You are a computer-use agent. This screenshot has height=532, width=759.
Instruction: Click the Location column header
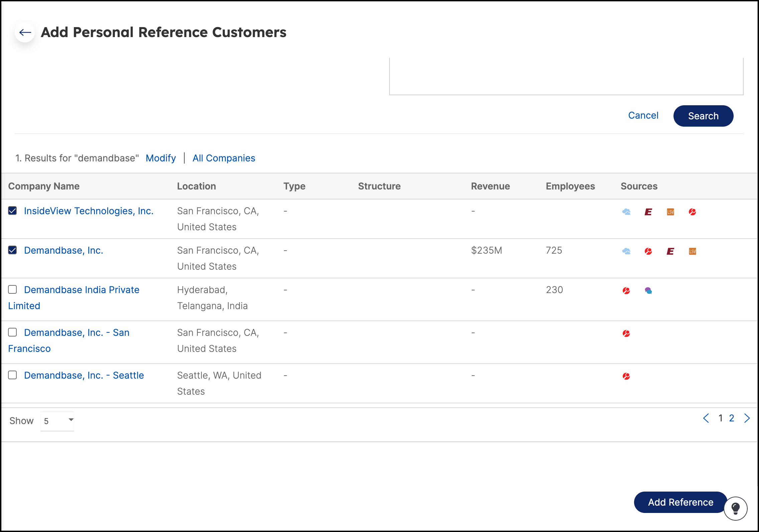(x=196, y=186)
